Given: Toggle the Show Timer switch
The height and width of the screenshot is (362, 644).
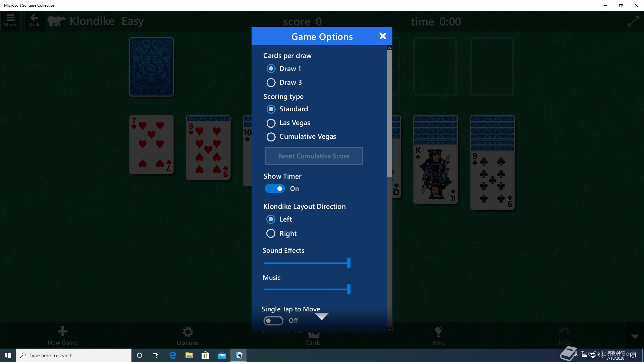Looking at the screenshot, I should 275,189.
